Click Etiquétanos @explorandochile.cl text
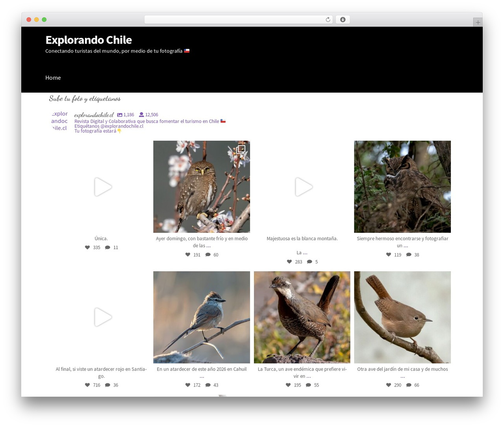The image size is (504, 427). pos(109,126)
